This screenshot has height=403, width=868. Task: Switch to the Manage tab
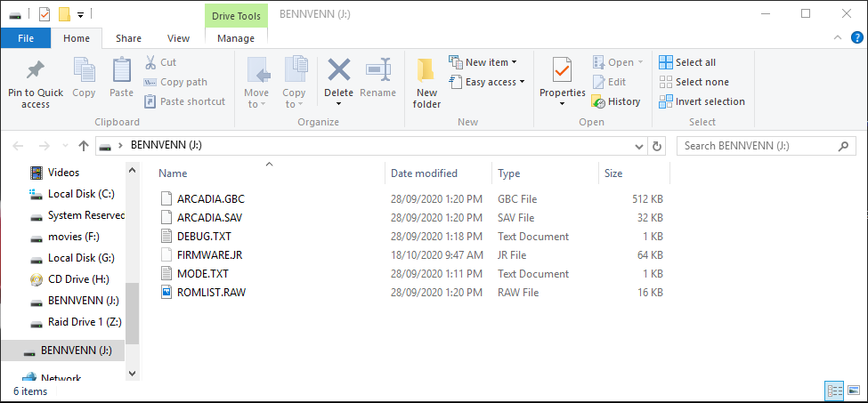pos(236,38)
